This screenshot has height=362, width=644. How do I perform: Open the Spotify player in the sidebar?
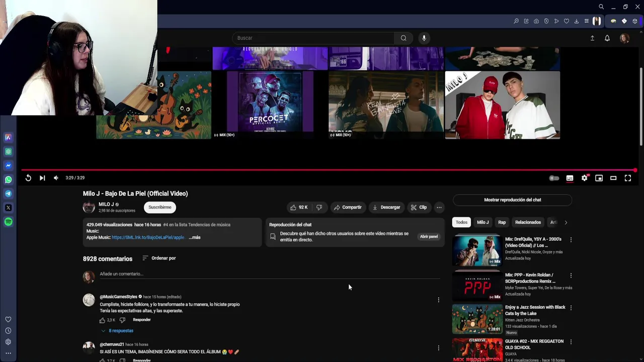pyautogui.click(x=8, y=222)
